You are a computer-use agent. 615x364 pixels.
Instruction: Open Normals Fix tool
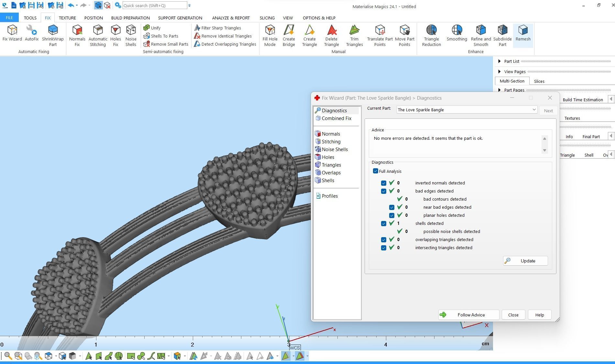coord(77,36)
